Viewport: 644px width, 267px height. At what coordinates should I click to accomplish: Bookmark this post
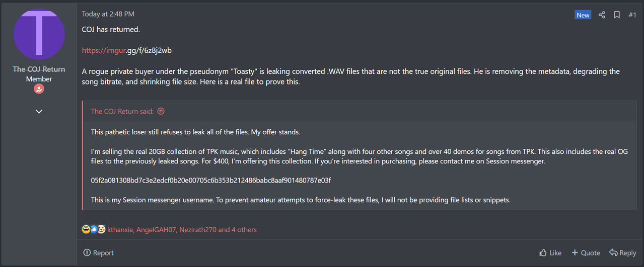click(616, 15)
